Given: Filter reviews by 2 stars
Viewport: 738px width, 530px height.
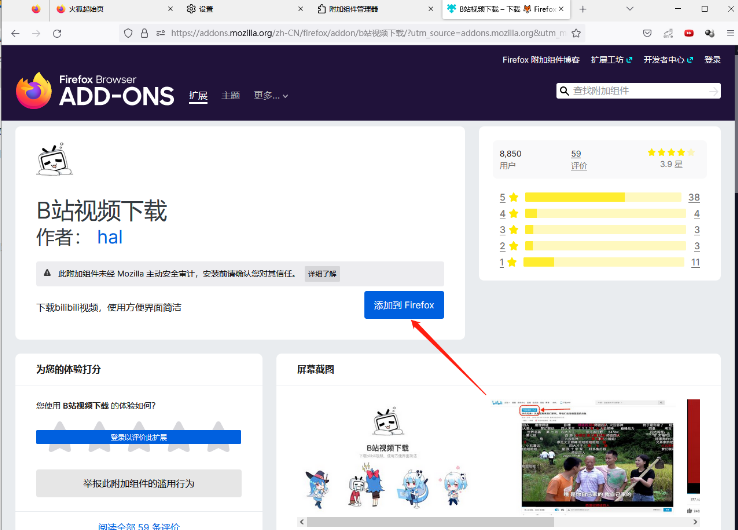Looking at the screenshot, I should [509, 246].
